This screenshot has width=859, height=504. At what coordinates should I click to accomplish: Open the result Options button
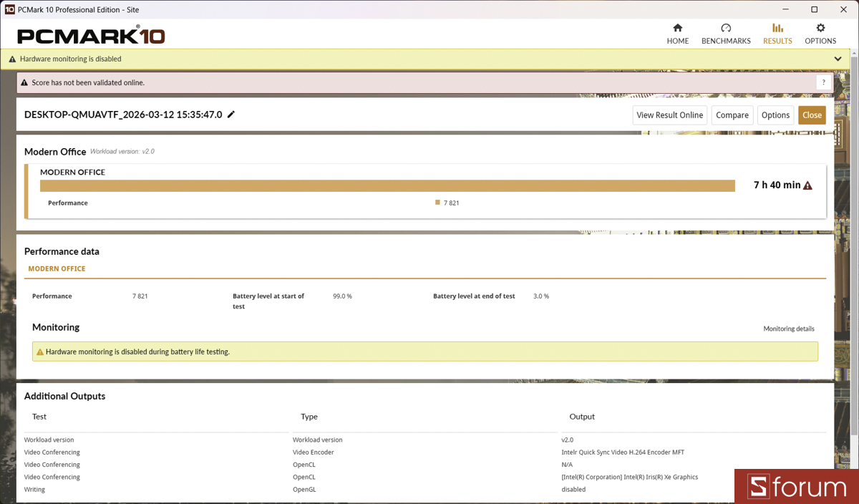pos(775,115)
